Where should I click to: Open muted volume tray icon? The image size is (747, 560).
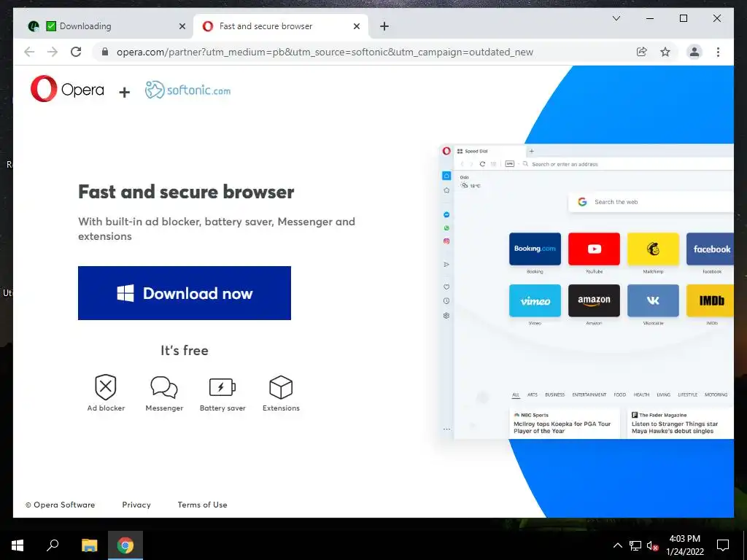[652, 545]
